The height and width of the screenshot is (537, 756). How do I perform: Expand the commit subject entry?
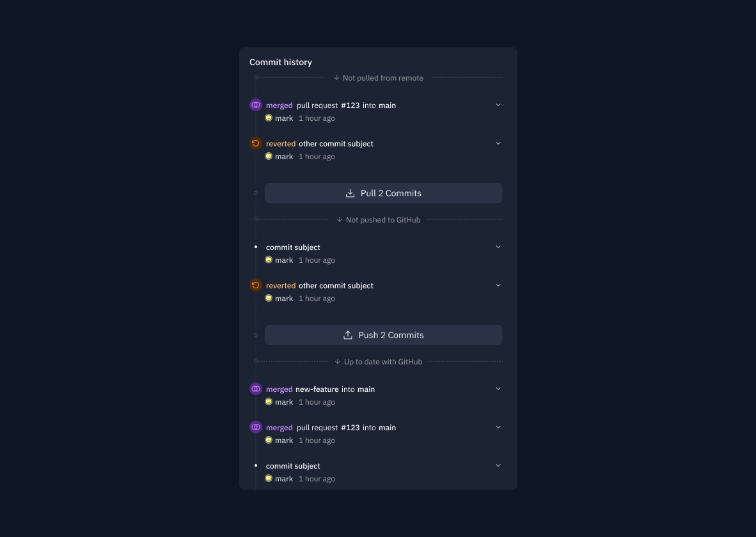(498, 246)
